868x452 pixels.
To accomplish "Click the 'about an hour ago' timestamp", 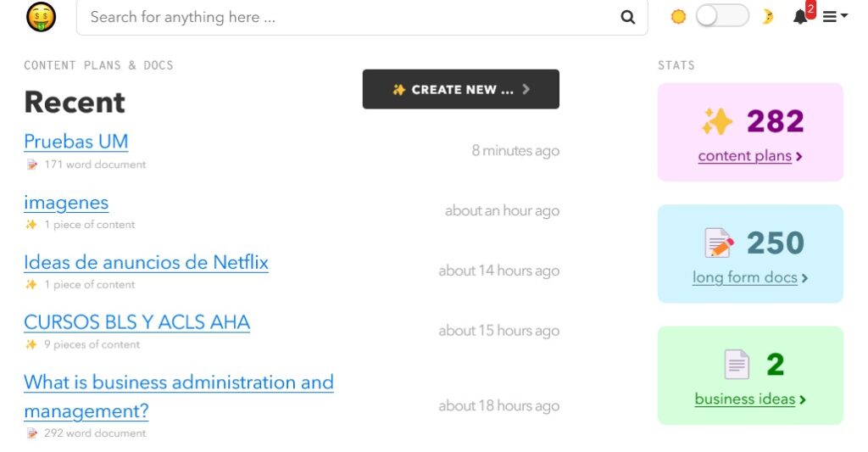I will 502,210.
